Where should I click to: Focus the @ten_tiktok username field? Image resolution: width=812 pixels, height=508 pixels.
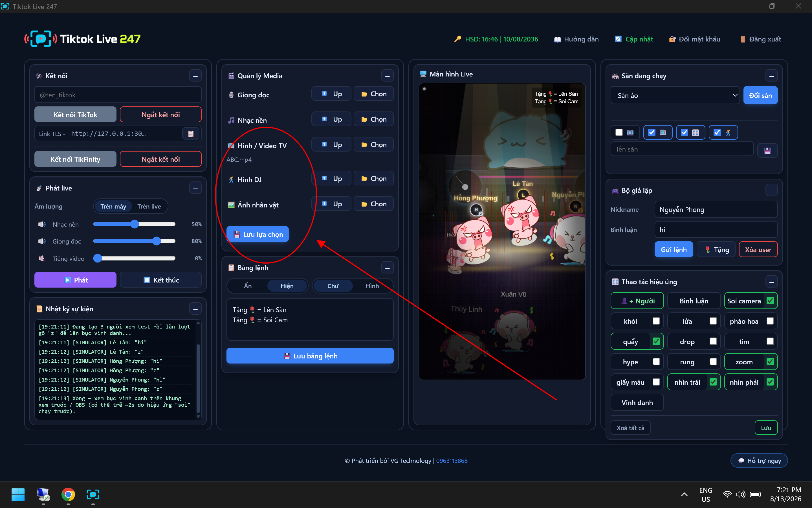(118, 95)
